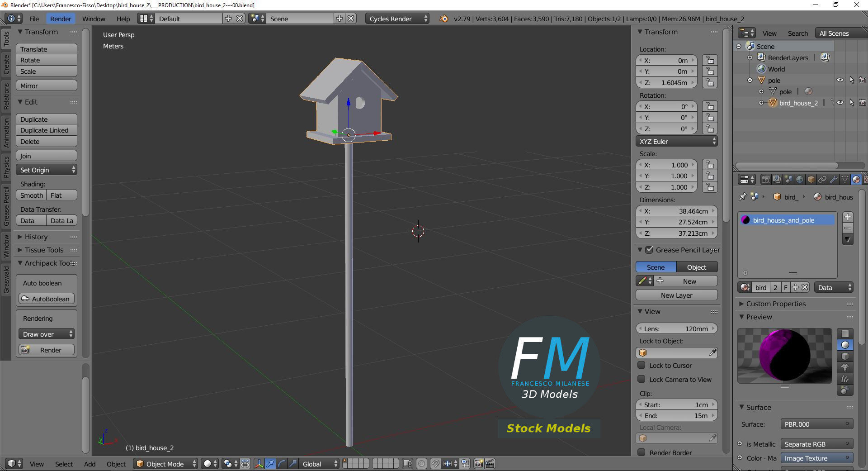
Task: Enable the translate manipulator arrow
Action: pyautogui.click(x=270, y=464)
